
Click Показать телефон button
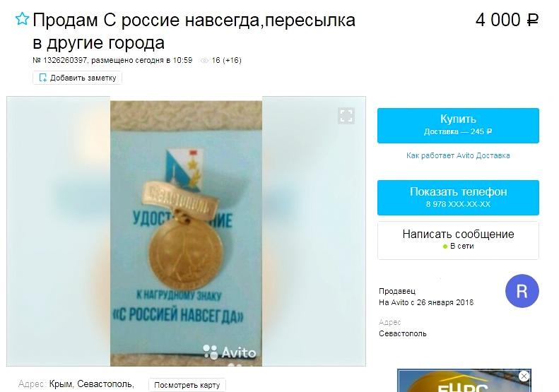click(x=458, y=198)
